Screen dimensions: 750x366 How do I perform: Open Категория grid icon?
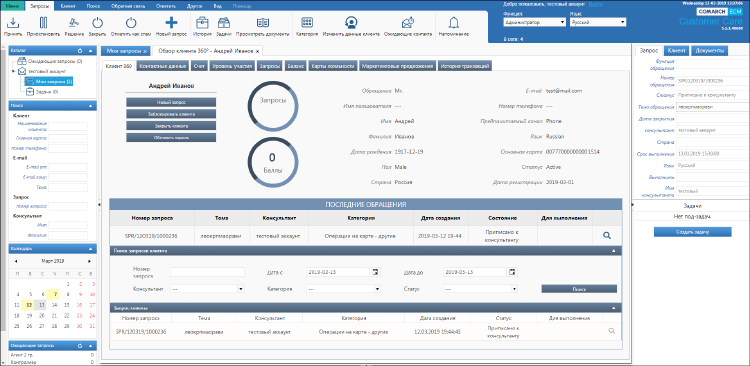pyautogui.click(x=308, y=22)
